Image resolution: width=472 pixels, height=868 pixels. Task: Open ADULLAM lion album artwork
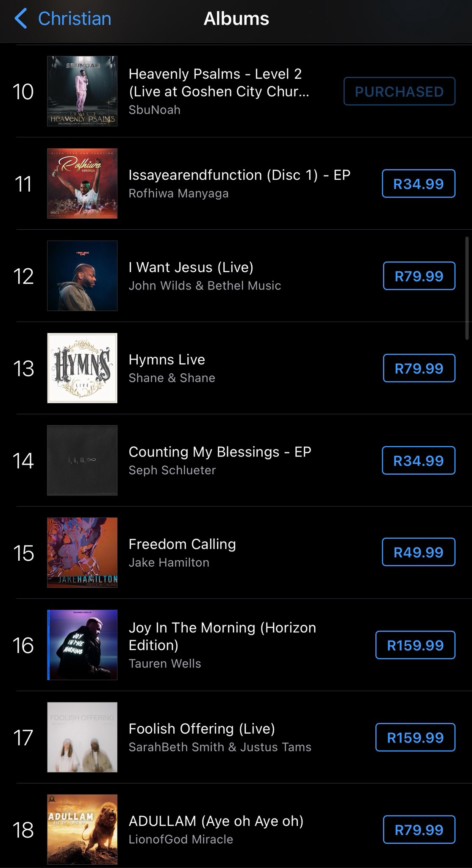[82, 829]
